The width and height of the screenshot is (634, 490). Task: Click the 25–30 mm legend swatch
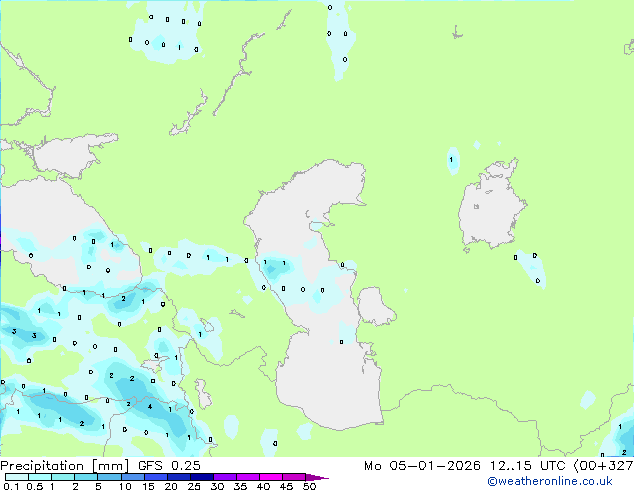202,477
